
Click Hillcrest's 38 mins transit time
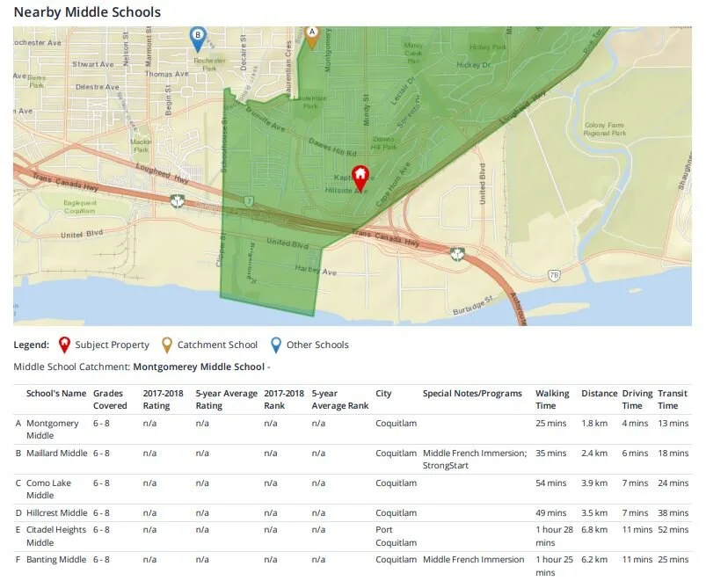pyautogui.click(x=673, y=512)
